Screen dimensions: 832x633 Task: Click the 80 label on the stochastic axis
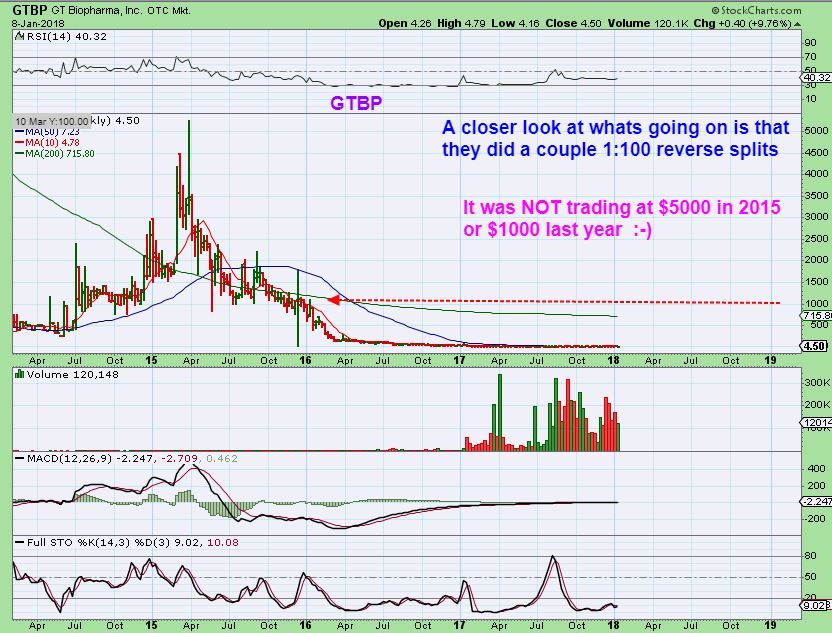pyautogui.click(x=810, y=556)
